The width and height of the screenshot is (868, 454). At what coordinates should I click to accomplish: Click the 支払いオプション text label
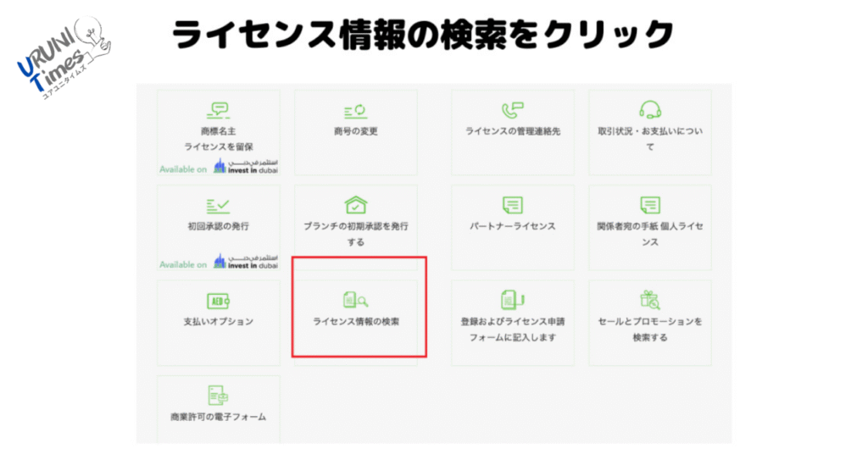(218, 322)
